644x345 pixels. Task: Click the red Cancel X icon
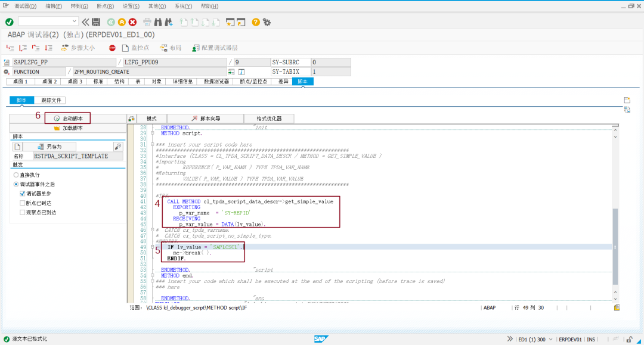(x=132, y=22)
